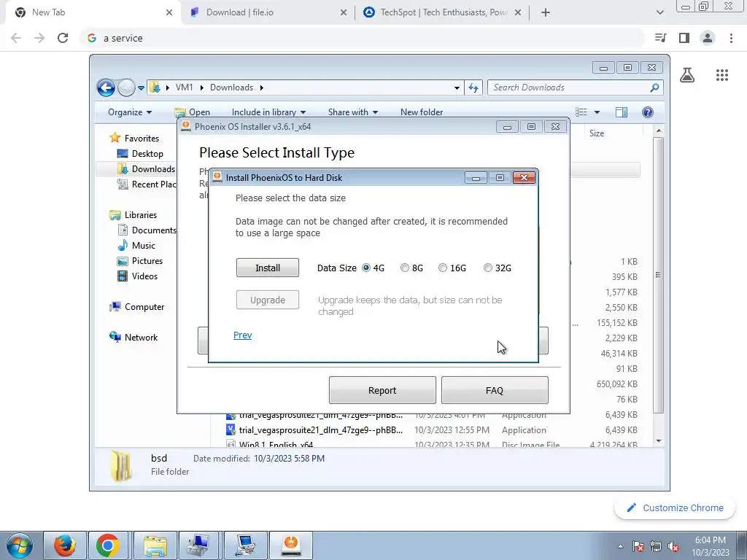747x560 pixels.
Task: Click New folder in Explorer toolbar
Action: coord(422,112)
